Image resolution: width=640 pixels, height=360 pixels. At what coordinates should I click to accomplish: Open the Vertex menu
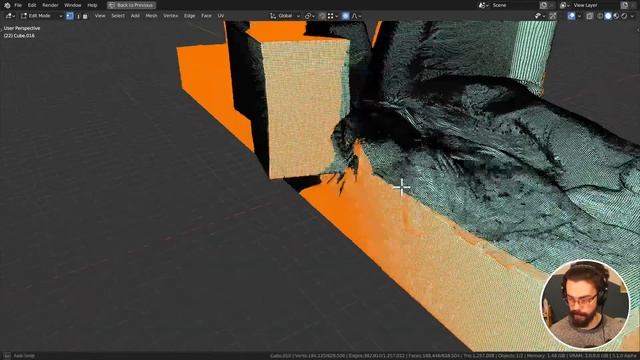(171, 16)
